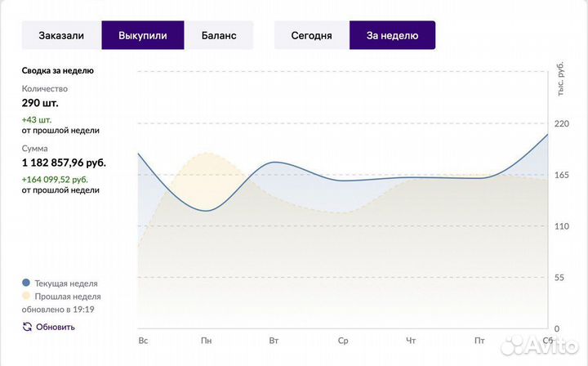The height and width of the screenshot is (366, 588).
Task: Show statistics for Сегодня
Action: click(x=311, y=35)
